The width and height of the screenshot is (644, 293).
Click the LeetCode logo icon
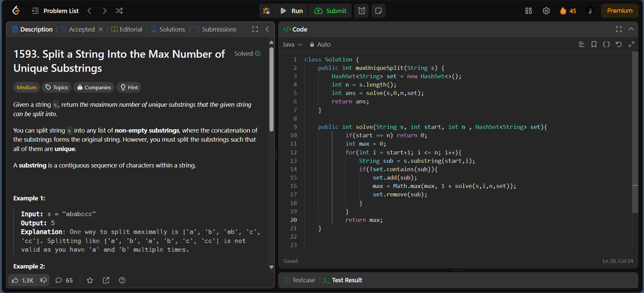(17, 11)
